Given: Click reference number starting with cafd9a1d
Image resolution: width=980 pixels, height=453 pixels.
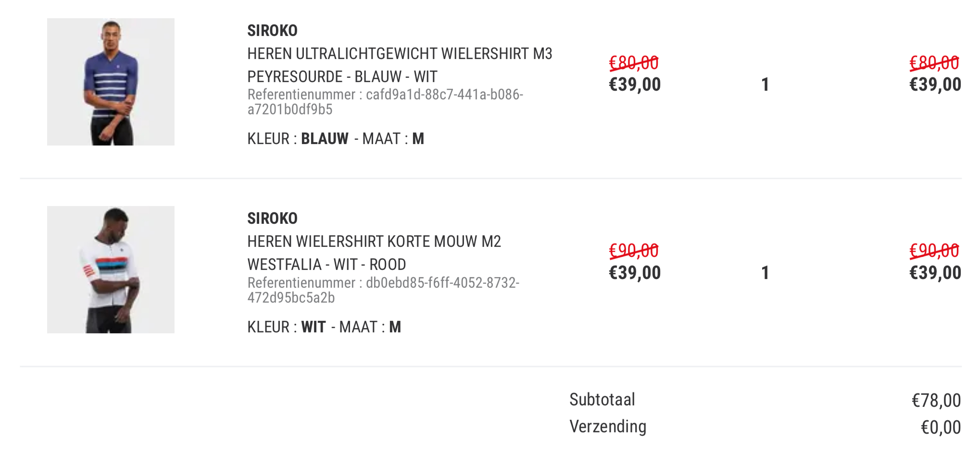Looking at the screenshot, I should tap(385, 102).
